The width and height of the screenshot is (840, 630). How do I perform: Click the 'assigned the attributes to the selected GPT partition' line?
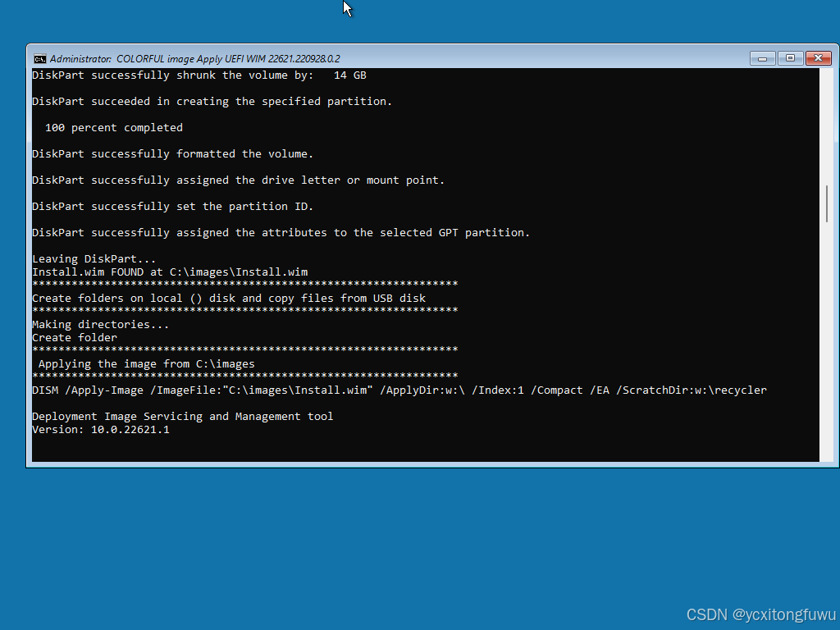[x=281, y=233]
